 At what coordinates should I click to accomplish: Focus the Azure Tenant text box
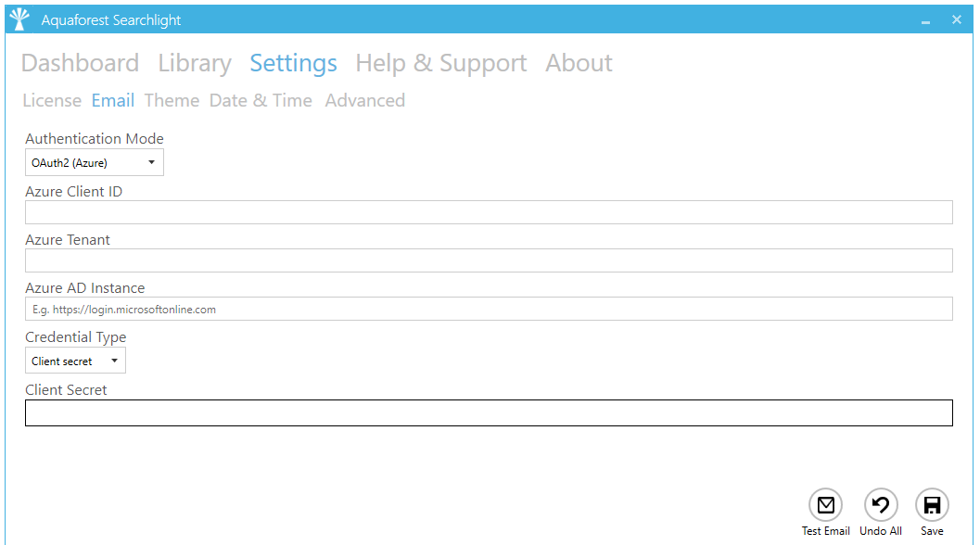[x=489, y=260]
